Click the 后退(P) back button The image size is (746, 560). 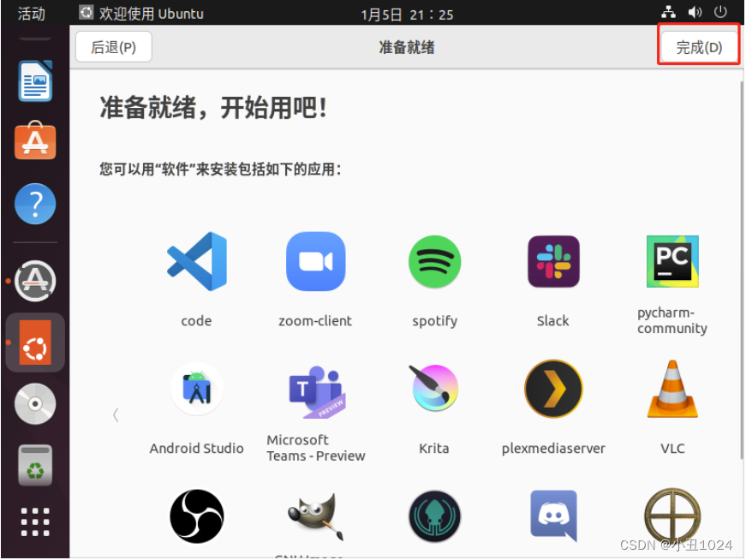tap(114, 47)
